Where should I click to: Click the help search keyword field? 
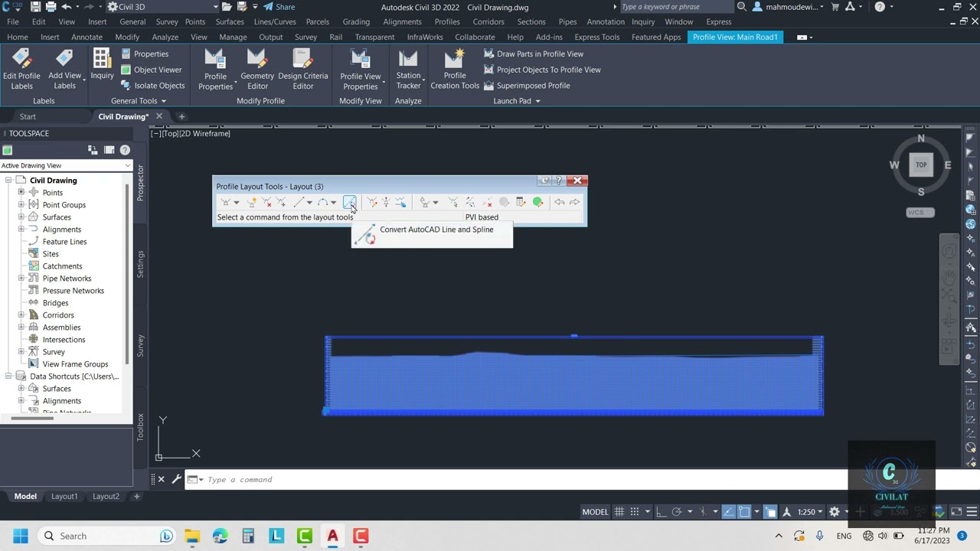point(678,7)
